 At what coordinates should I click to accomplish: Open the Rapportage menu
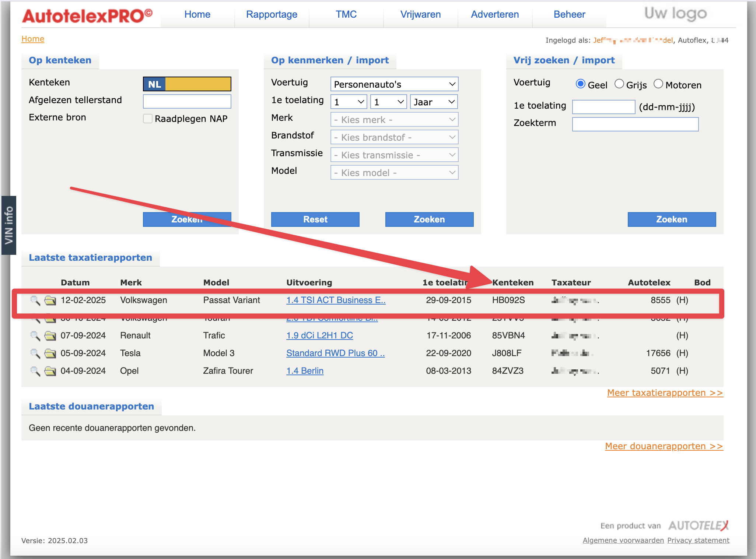[272, 14]
